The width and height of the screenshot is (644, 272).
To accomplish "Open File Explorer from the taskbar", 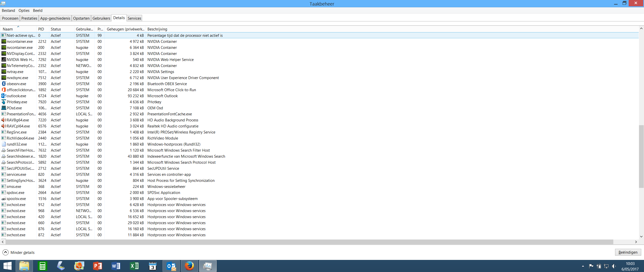I will pos(24,266).
